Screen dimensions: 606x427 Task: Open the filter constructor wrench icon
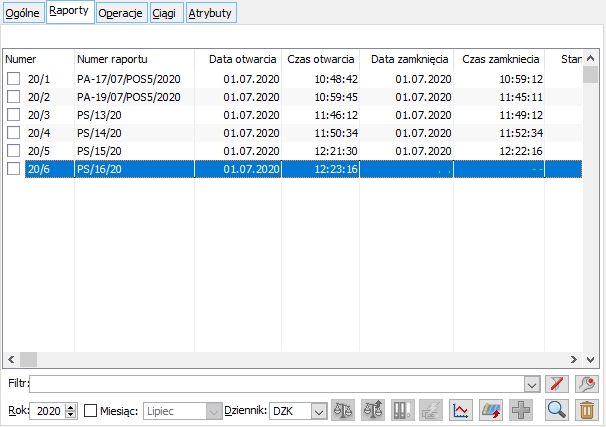[x=587, y=384]
